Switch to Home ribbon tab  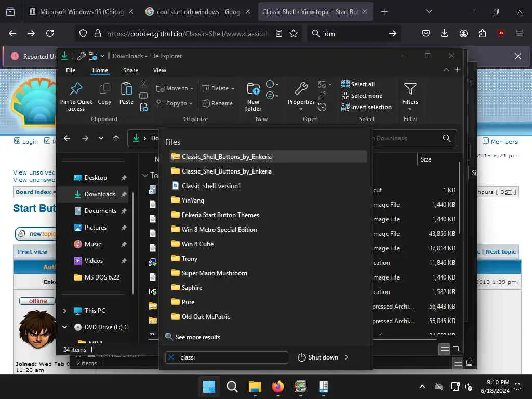(100, 70)
